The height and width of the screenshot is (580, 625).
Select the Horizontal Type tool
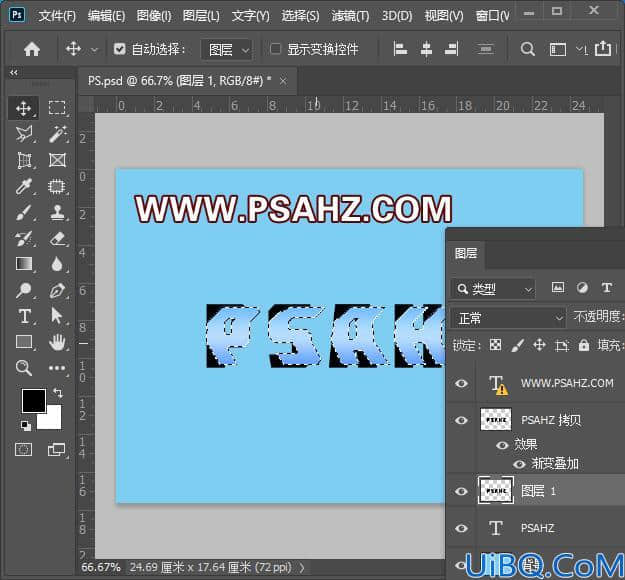point(25,316)
